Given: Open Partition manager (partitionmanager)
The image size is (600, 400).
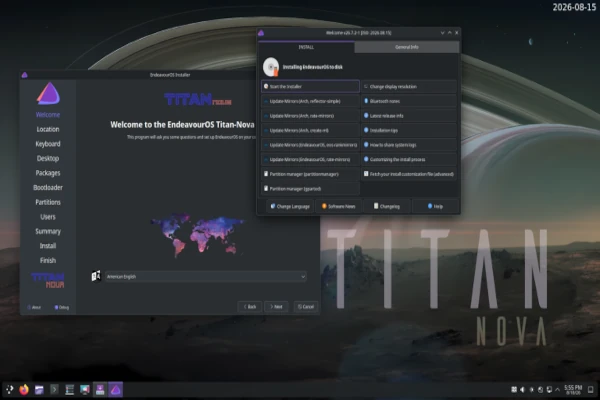Looking at the screenshot, I should 310,174.
